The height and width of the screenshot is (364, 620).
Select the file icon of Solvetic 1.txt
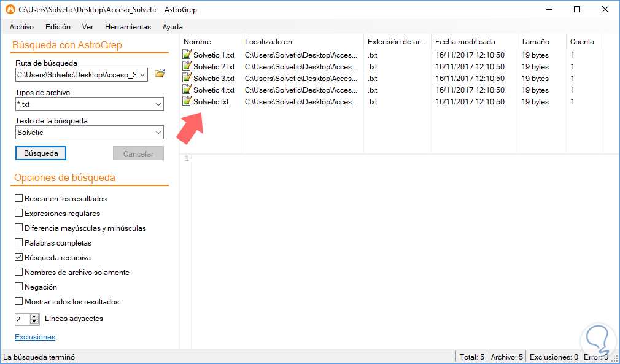point(187,55)
